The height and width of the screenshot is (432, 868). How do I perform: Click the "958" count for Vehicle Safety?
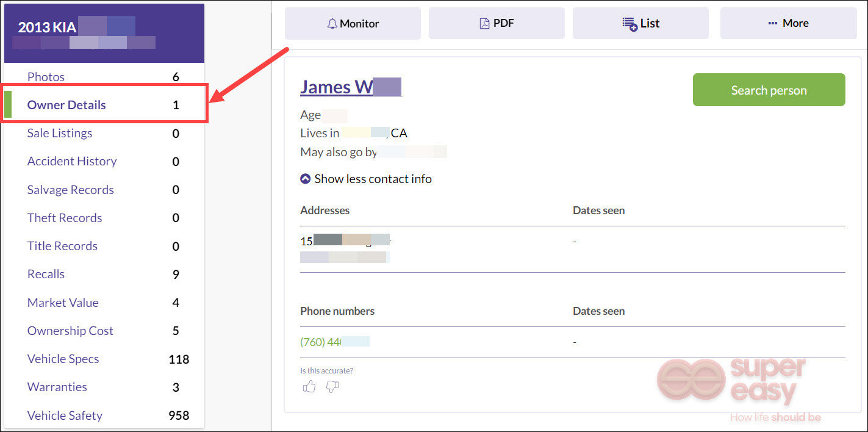[x=179, y=416]
